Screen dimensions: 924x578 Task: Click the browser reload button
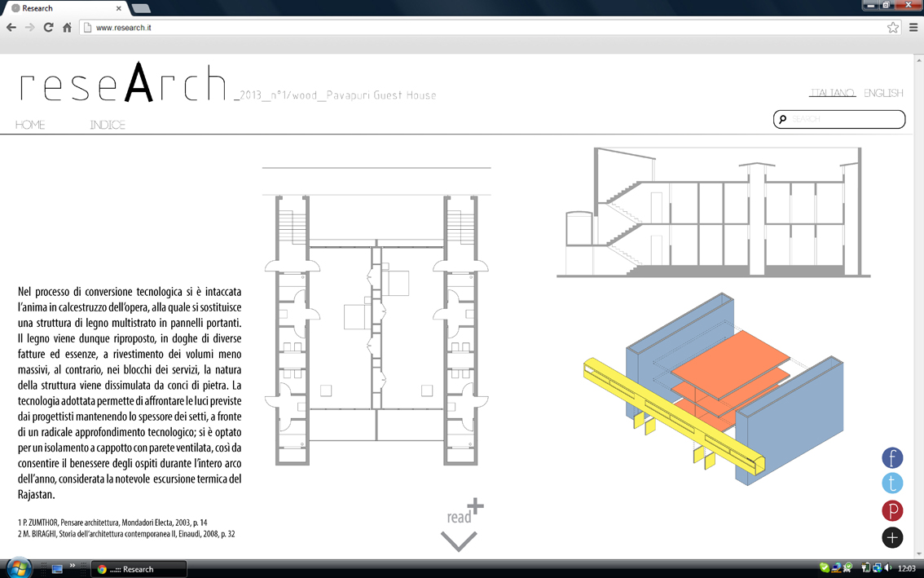click(48, 28)
